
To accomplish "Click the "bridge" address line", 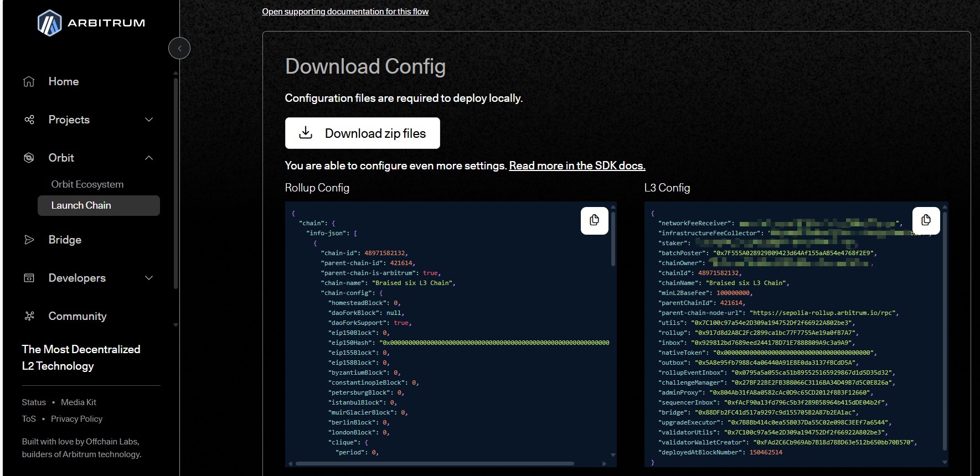I will pyautogui.click(x=758, y=412).
